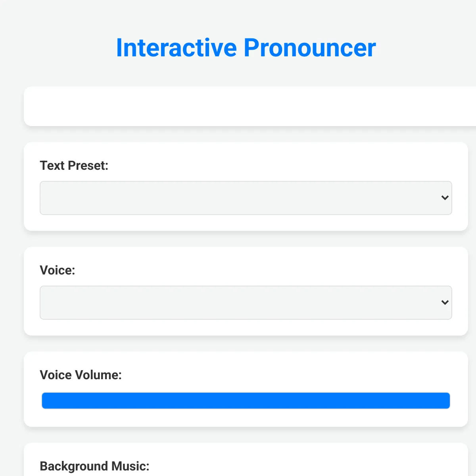476x476 pixels.
Task: Click the word "Interactive" in the title
Action: tap(177, 48)
